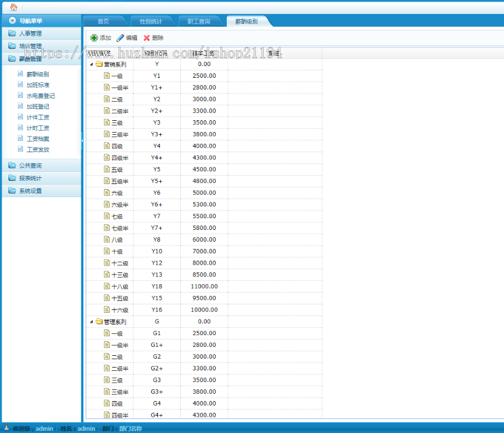Click the green 添加 plus icon
Screen dimensions: 504x433
94,38
